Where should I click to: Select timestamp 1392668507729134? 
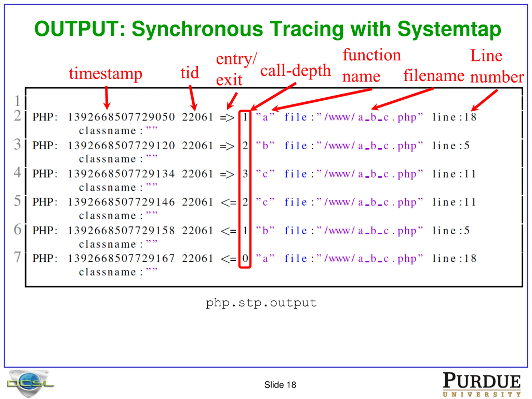click(121, 174)
